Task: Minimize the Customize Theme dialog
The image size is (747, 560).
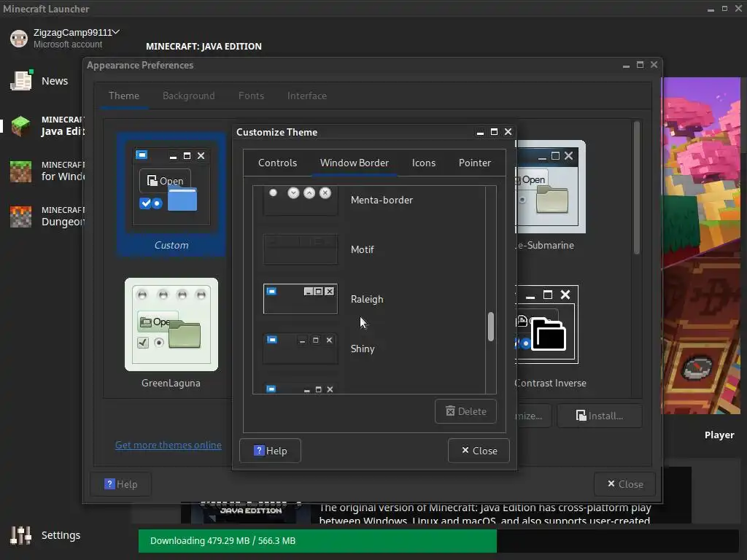Action: point(480,133)
